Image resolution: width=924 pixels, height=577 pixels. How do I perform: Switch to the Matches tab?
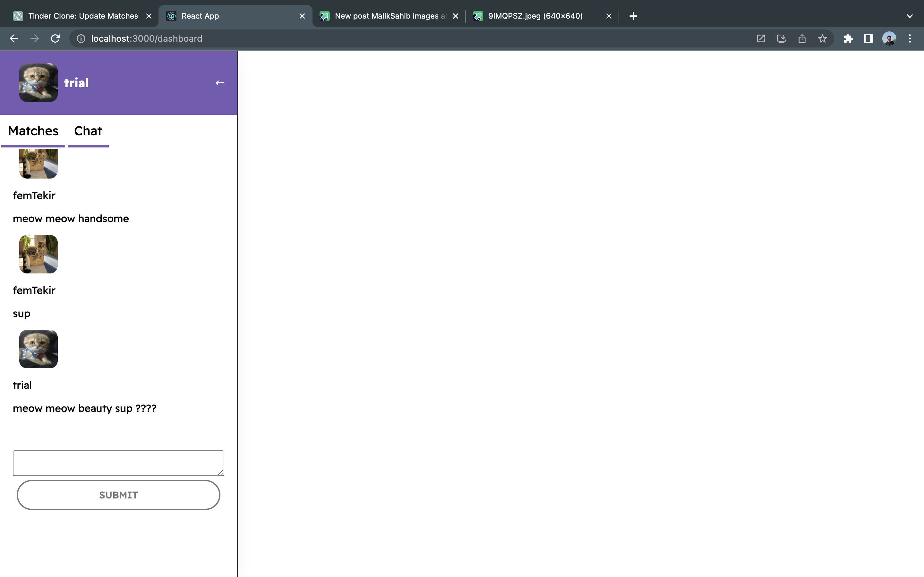[x=33, y=131]
